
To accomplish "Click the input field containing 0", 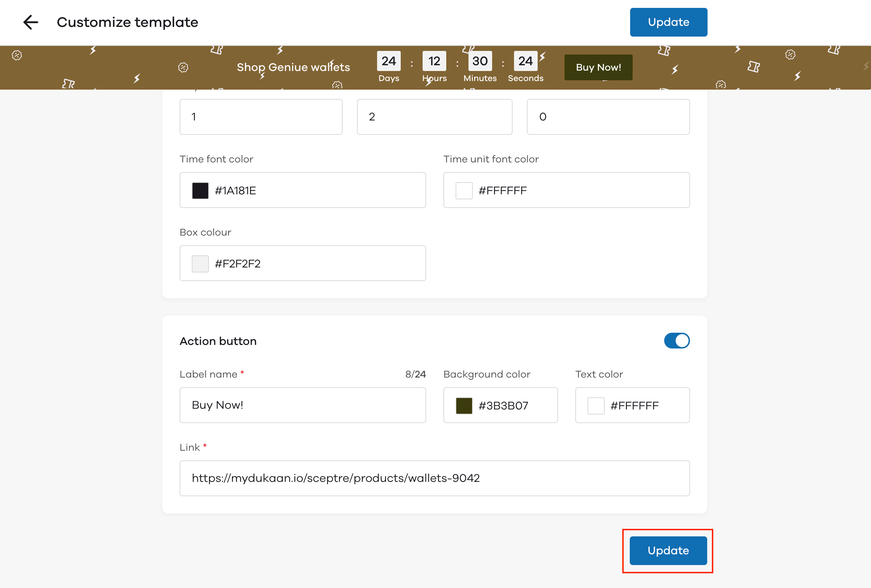I will point(608,117).
